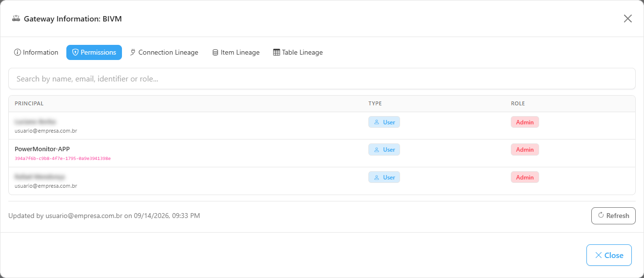Click the shield icon on Permissions tab
Viewport: 644px width, 278px height.
pyautogui.click(x=75, y=52)
